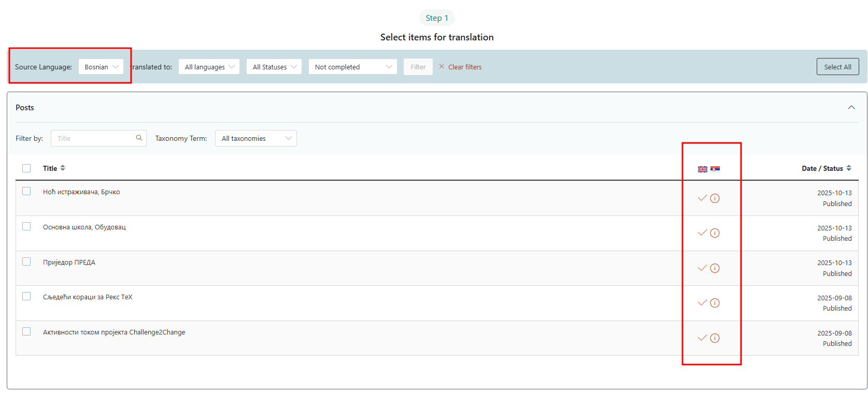Open the Source Language Bosnian dropdown
The image size is (868, 393).
(x=101, y=67)
